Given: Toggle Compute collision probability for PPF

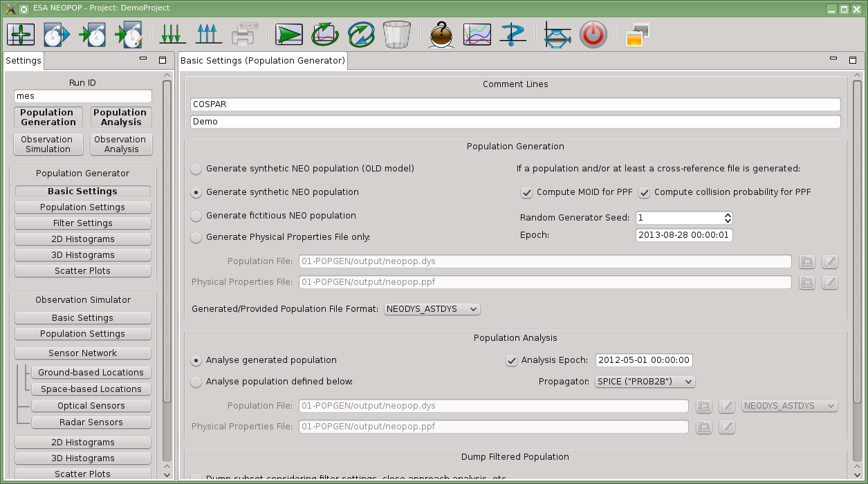Looking at the screenshot, I should [645, 192].
